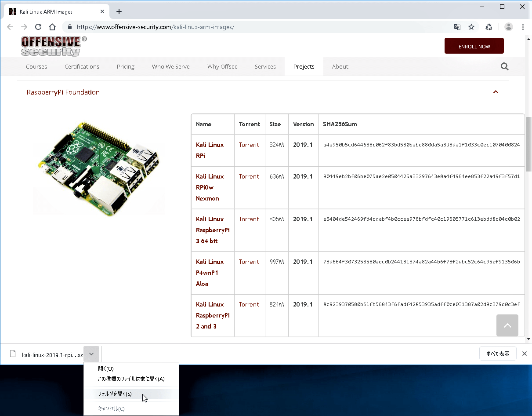The height and width of the screenshot is (416, 532).
Task: Click the browser address bar URL
Action: tap(156, 27)
